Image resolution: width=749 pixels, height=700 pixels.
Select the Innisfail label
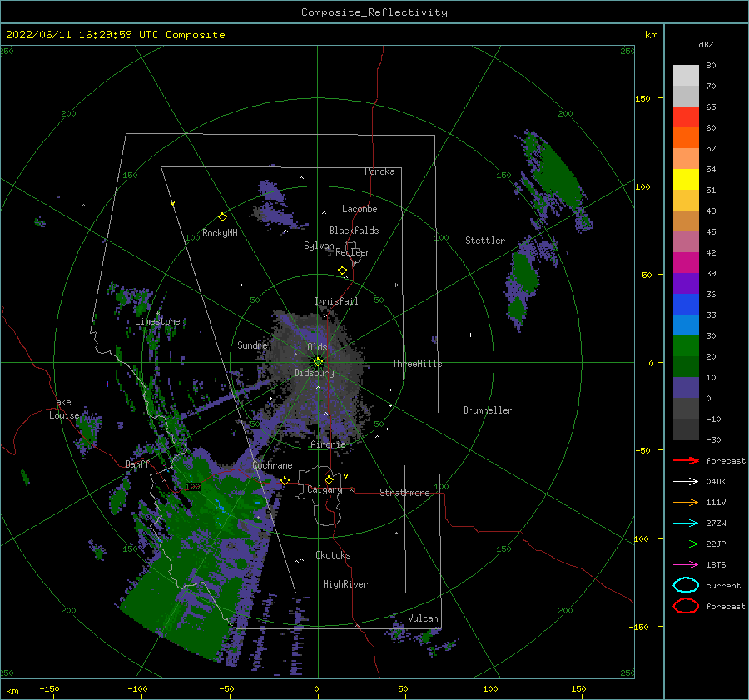point(336,301)
